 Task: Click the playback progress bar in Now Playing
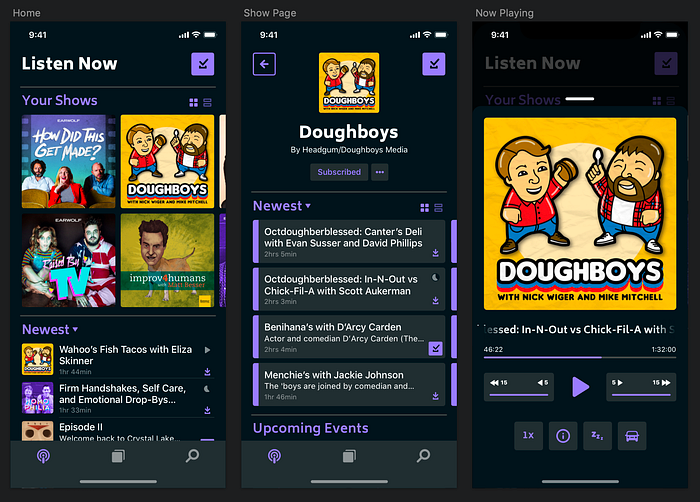580,357
